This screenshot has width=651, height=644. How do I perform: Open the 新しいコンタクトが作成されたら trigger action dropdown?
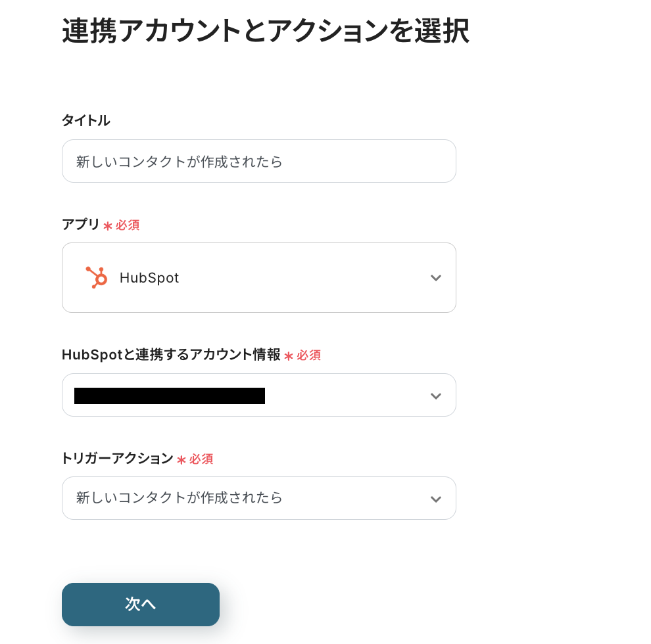[x=258, y=498]
